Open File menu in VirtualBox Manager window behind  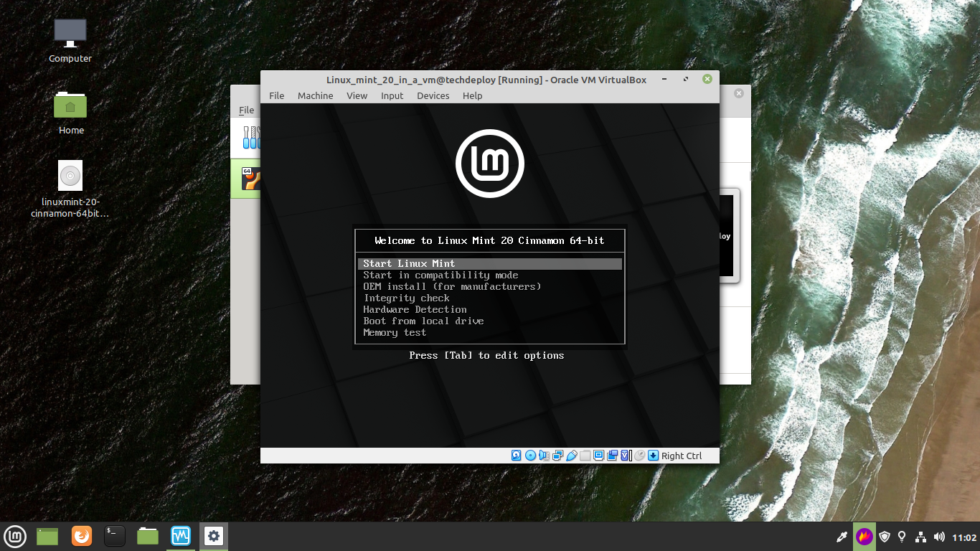[246, 110]
